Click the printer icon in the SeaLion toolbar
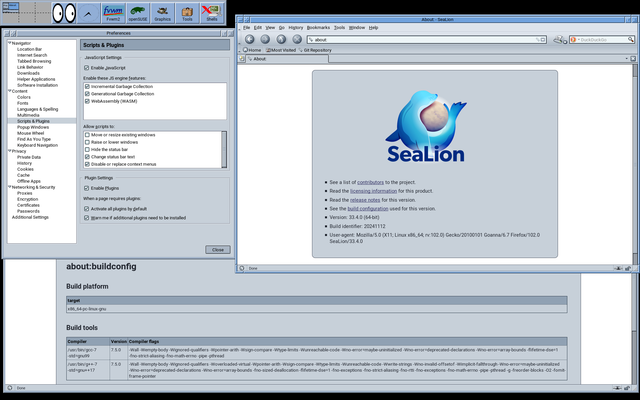The width and height of the screenshot is (640, 400). pyautogui.click(x=558, y=40)
